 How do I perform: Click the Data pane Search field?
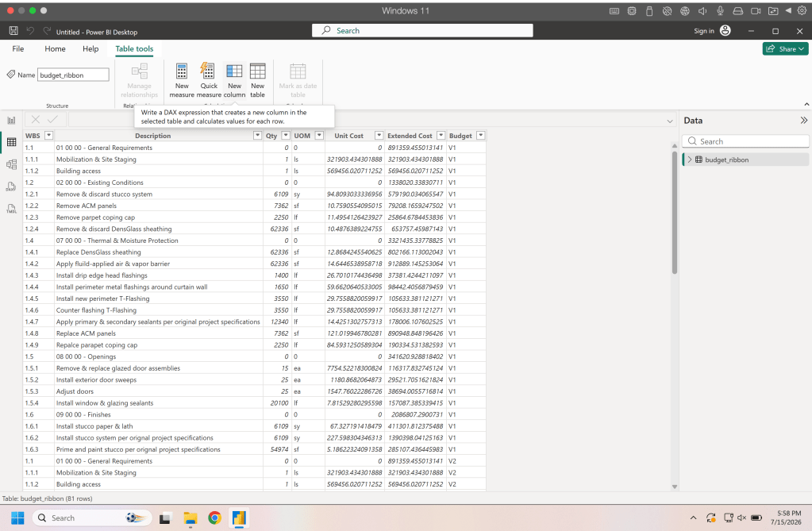click(x=745, y=141)
